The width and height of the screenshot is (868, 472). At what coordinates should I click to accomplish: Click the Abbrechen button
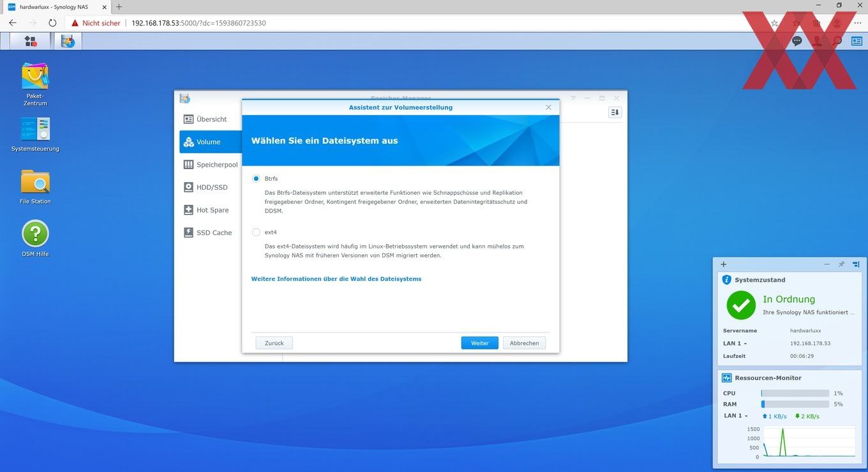click(524, 343)
